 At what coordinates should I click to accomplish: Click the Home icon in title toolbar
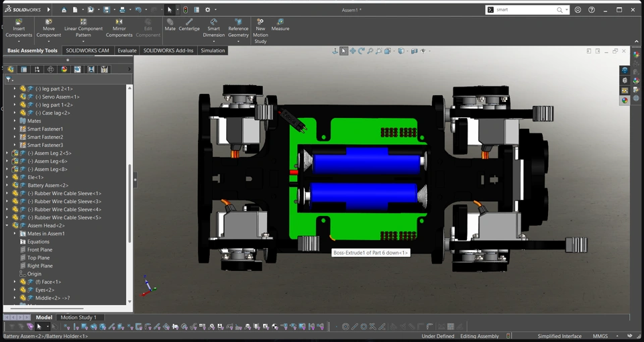pyautogui.click(x=64, y=10)
